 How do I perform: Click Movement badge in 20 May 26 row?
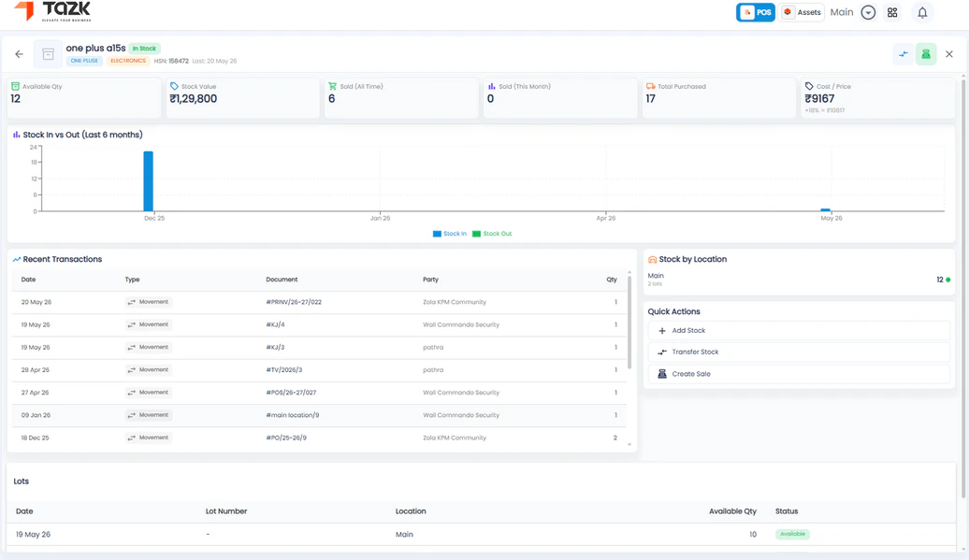pos(149,302)
